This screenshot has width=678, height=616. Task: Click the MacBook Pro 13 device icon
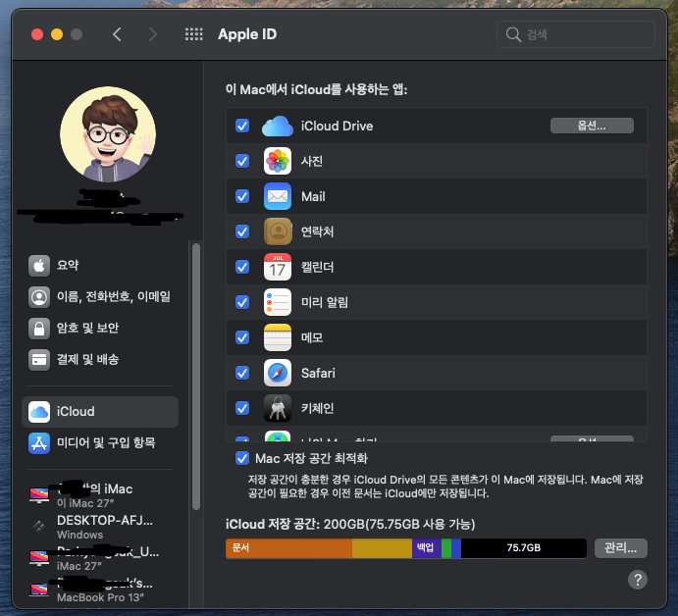39,590
